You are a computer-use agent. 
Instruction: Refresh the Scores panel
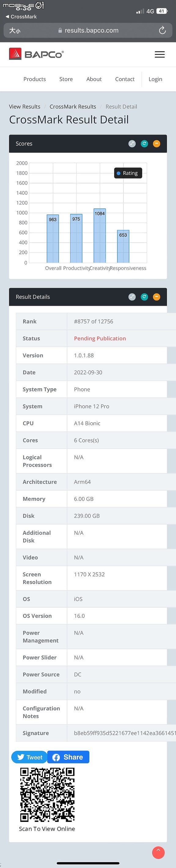pos(144,143)
